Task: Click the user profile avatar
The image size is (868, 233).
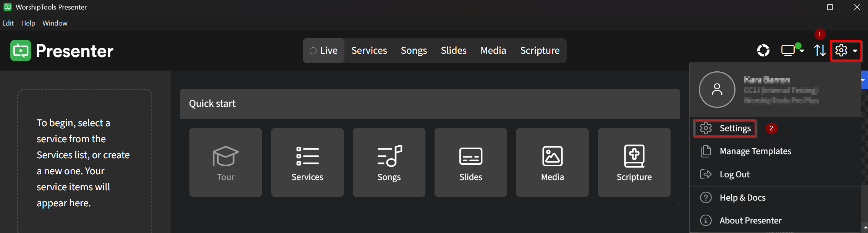Action: point(716,90)
